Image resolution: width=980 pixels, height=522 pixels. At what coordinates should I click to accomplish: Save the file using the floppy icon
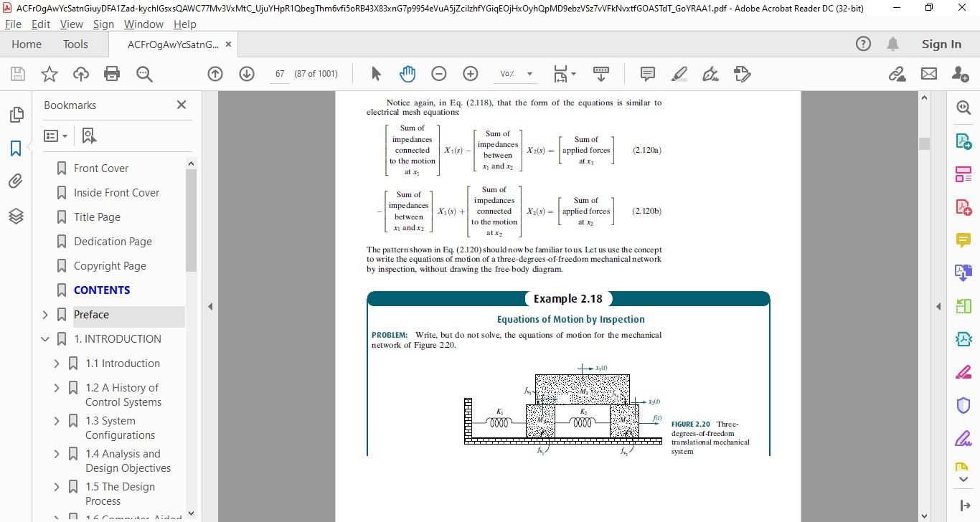(x=18, y=74)
